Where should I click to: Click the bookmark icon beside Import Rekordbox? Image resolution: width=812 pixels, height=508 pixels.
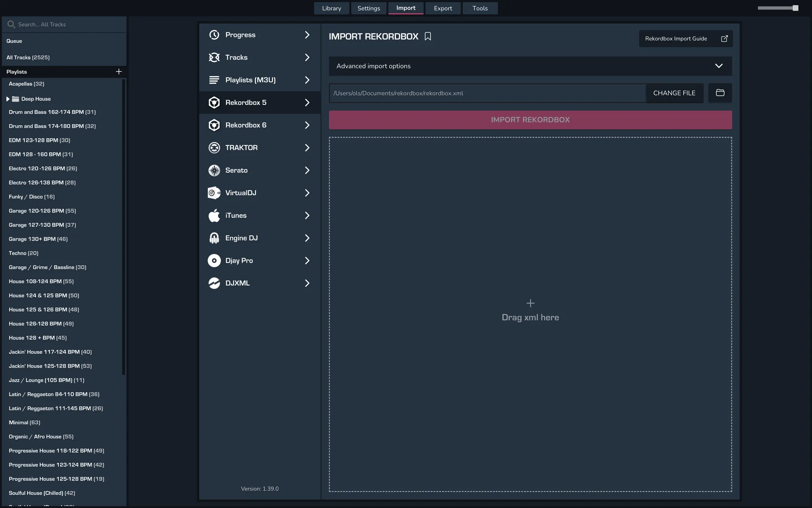[428, 37]
